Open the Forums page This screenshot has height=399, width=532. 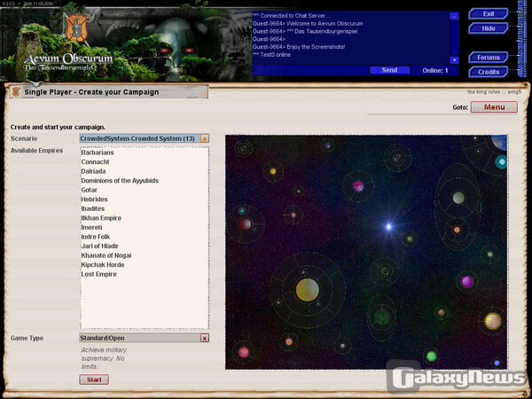(x=489, y=58)
